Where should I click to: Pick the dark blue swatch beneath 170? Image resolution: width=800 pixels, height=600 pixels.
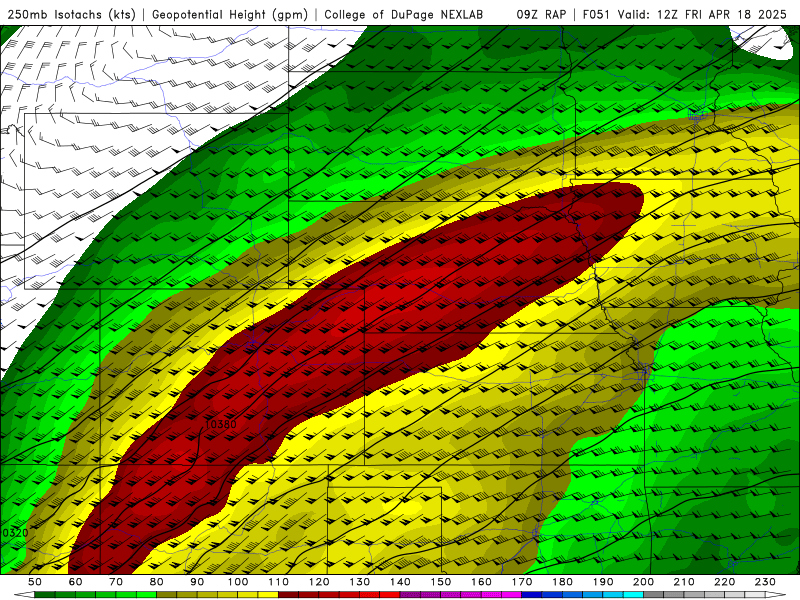click(532, 594)
